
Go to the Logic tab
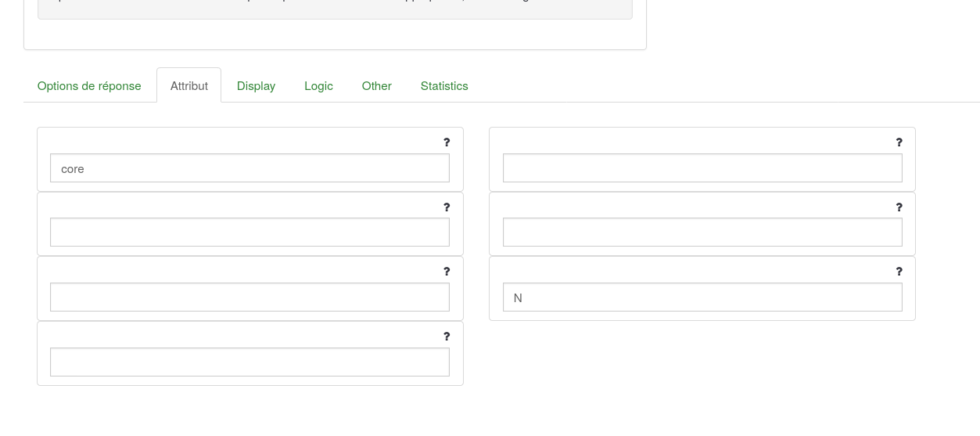point(318,86)
